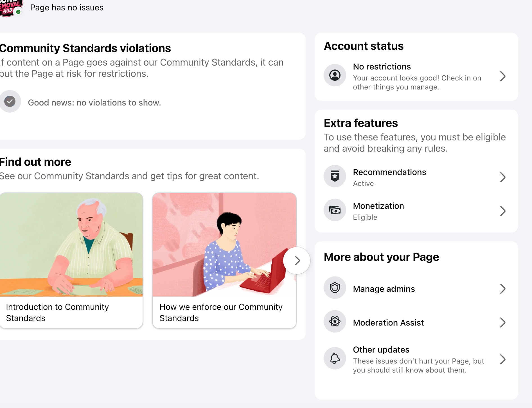The height and width of the screenshot is (408, 532).
Task: Click the Moderation Assist gear icon
Action: click(x=335, y=321)
